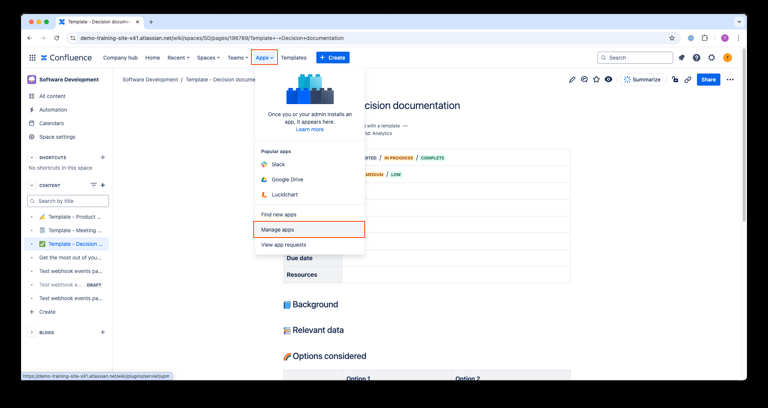Open the app switcher grid icon
Screen dimensions: 768x408
tap(32, 58)
